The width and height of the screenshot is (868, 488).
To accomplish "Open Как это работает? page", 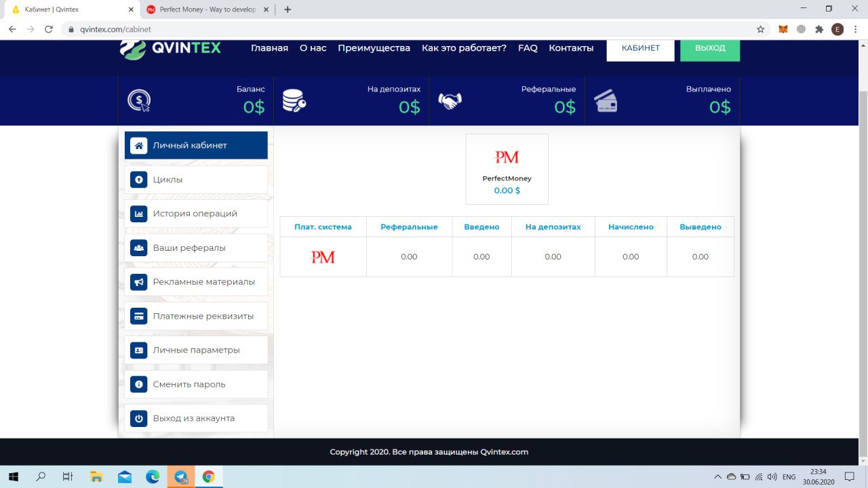I will point(464,48).
